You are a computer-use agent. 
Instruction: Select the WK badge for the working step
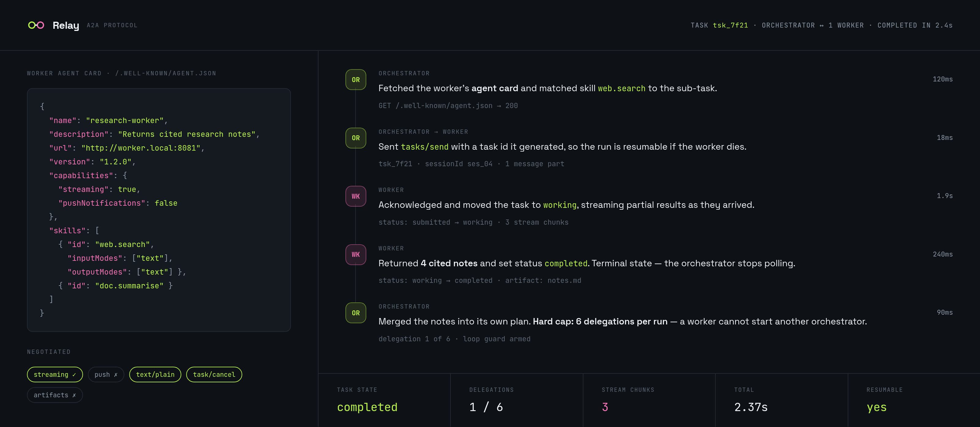356,196
